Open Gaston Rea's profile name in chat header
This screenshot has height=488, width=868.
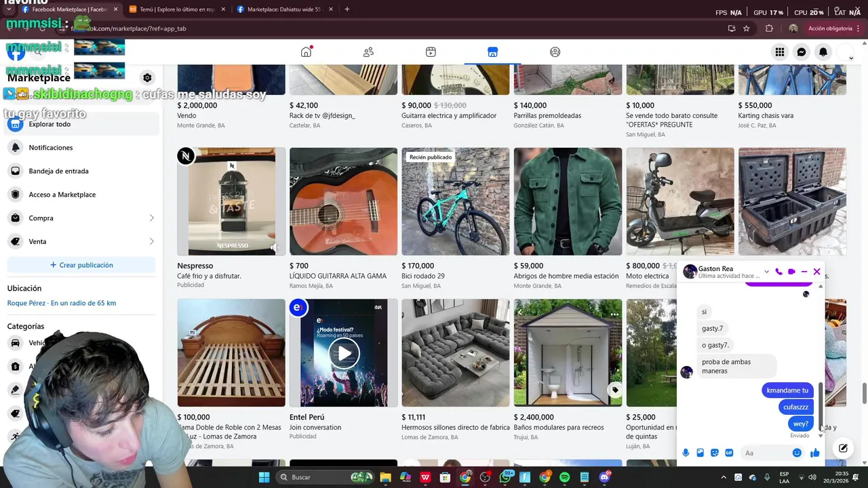(715, 268)
